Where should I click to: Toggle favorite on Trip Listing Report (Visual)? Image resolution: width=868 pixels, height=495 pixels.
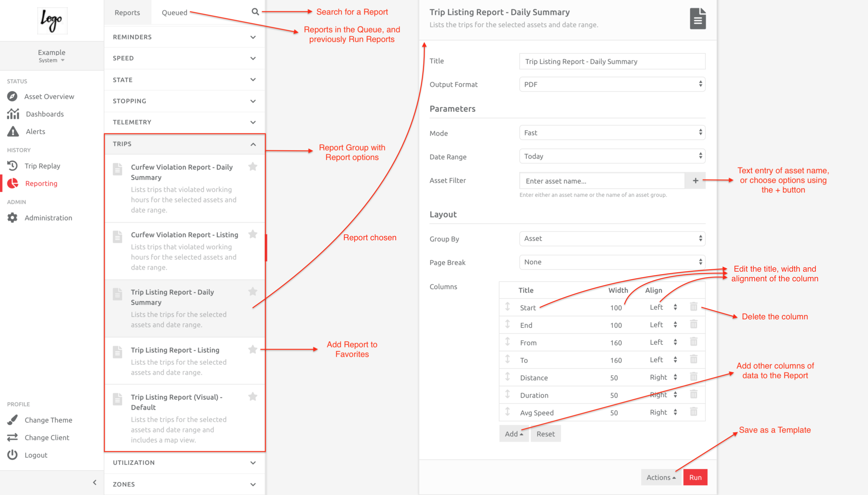(252, 396)
